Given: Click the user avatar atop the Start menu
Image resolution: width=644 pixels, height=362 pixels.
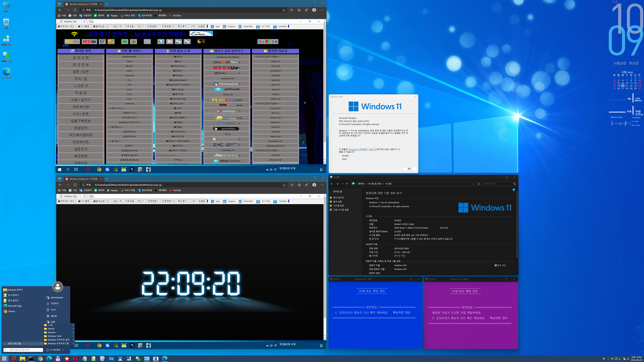Looking at the screenshot, I should pos(58,287).
